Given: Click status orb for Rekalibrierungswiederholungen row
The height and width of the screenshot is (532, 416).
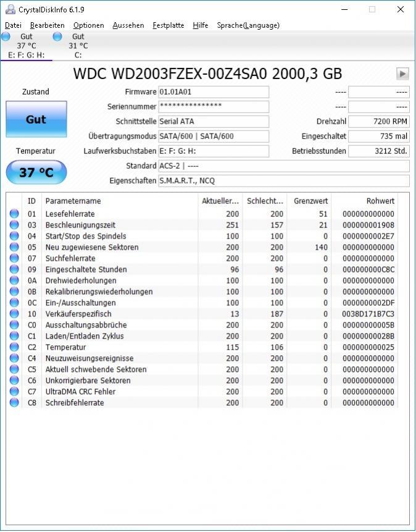Looking at the screenshot, I should click(14, 292).
